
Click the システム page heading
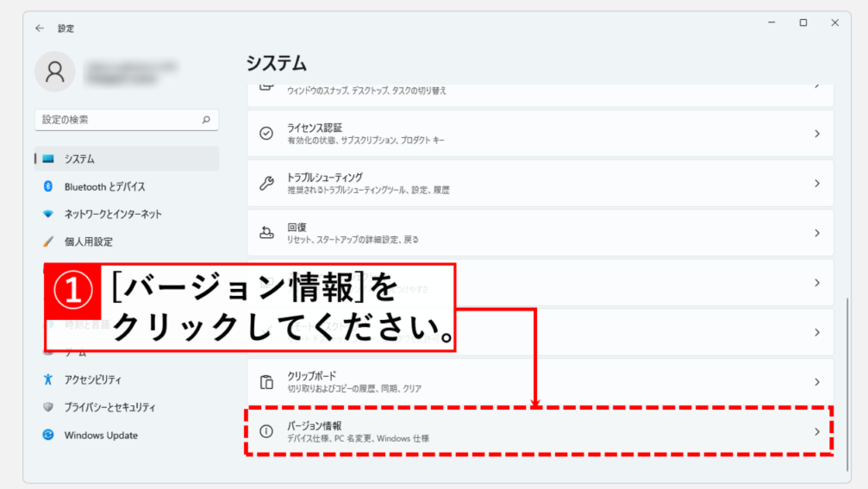tap(276, 64)
